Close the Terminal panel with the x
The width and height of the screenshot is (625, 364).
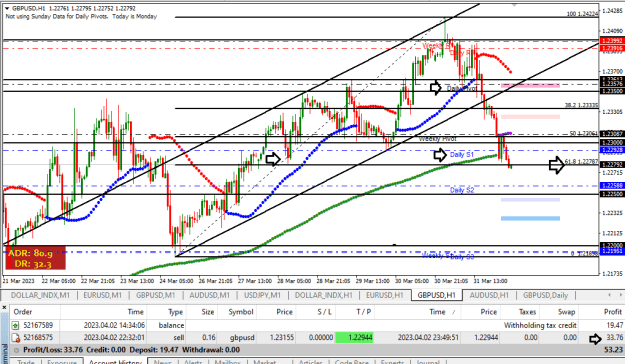4,307
